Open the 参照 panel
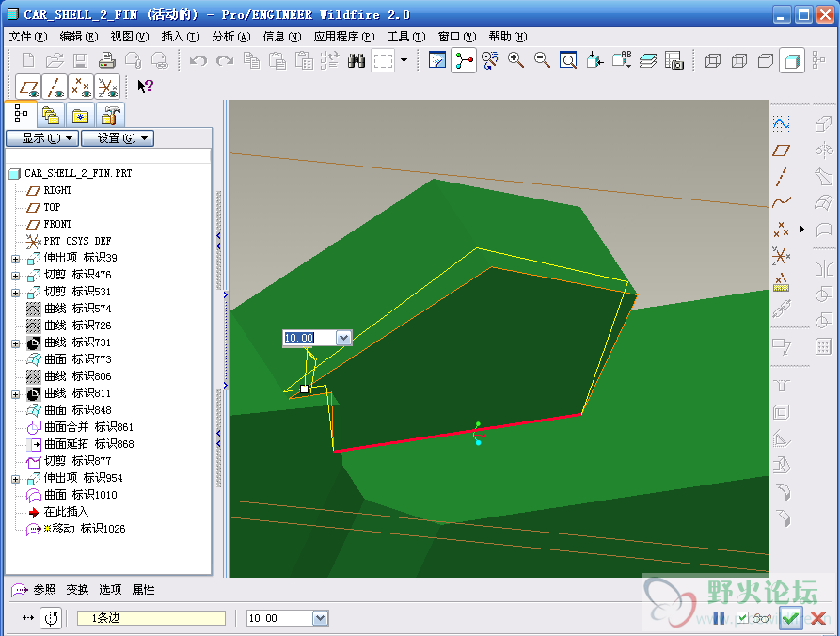The image size is (840, 636). point(44,589)
